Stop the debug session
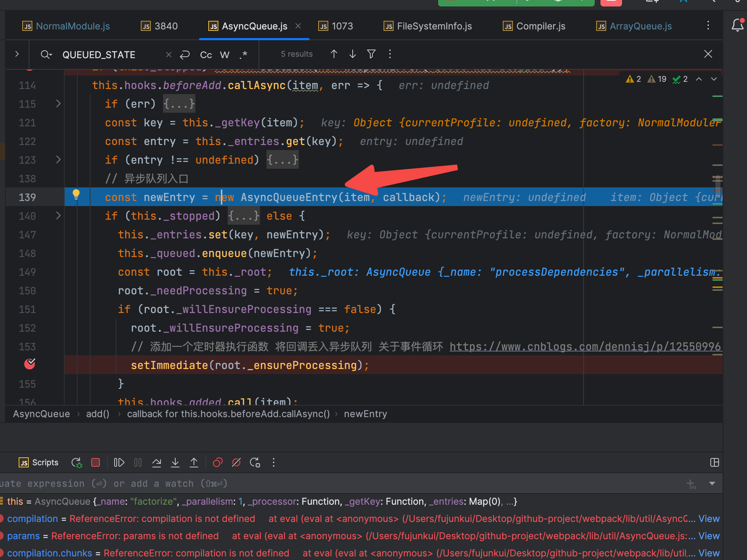 96,462
